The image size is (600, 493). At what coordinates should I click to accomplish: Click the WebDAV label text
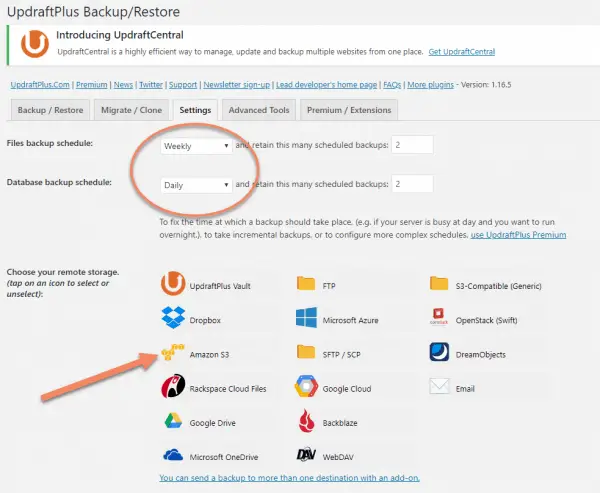point(338,457)
